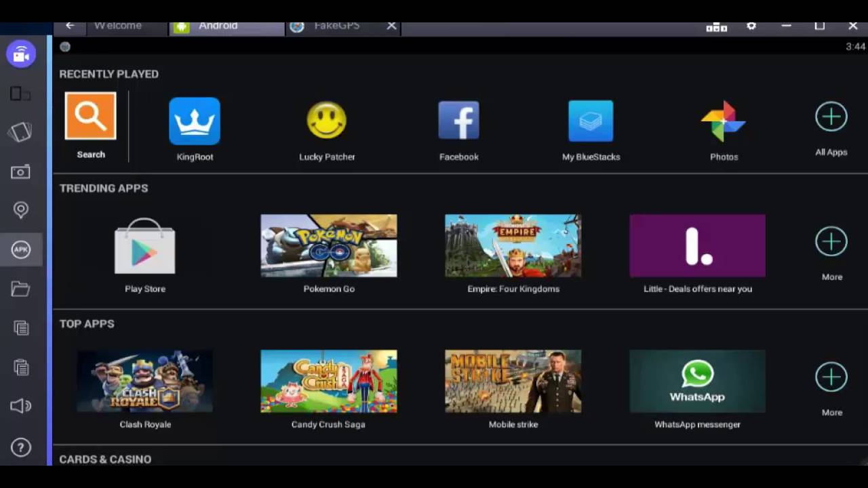Click the WhatsApp messenger label

pyautogui.click(x=697, y=424)
